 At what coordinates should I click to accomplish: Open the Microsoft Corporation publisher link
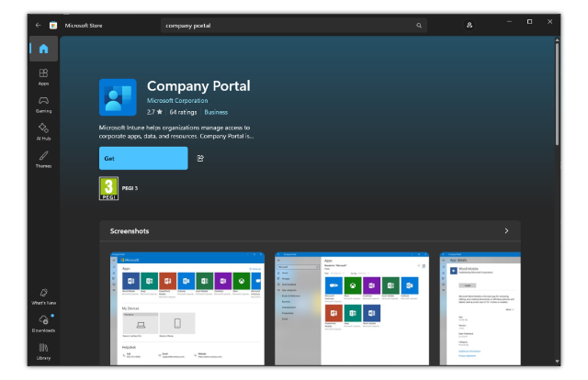tap(182, 99)
